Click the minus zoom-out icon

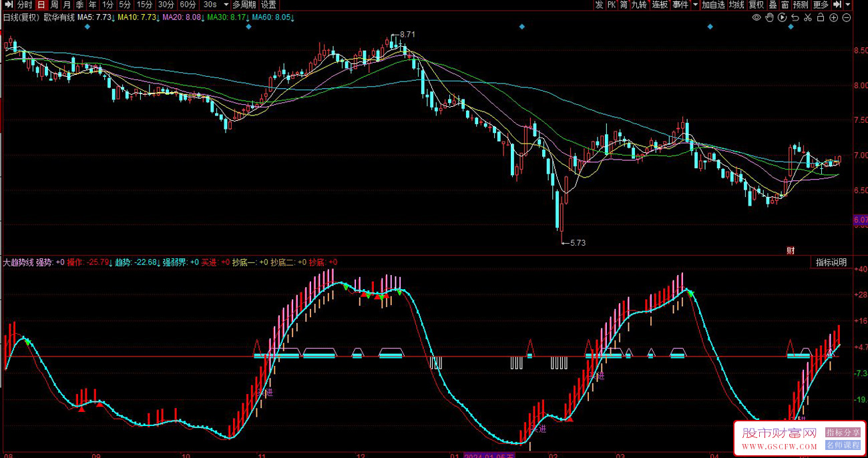pos(847,18)
